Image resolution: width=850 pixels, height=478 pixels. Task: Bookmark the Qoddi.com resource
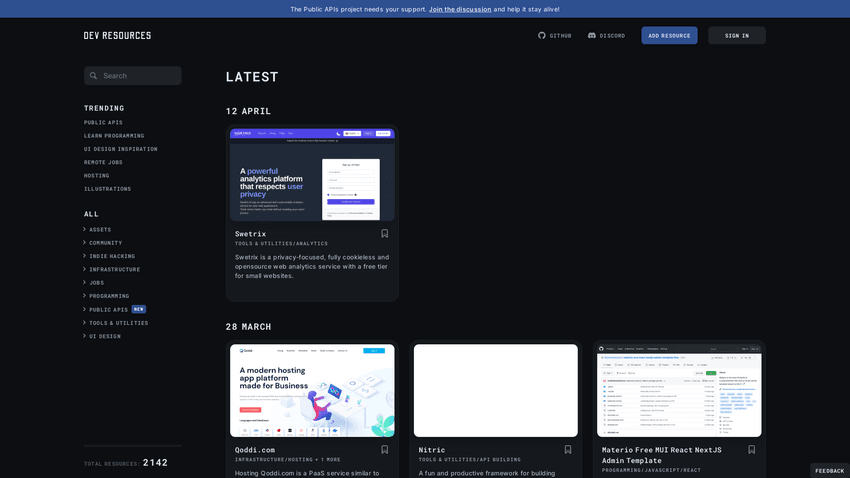coord(384,450)
